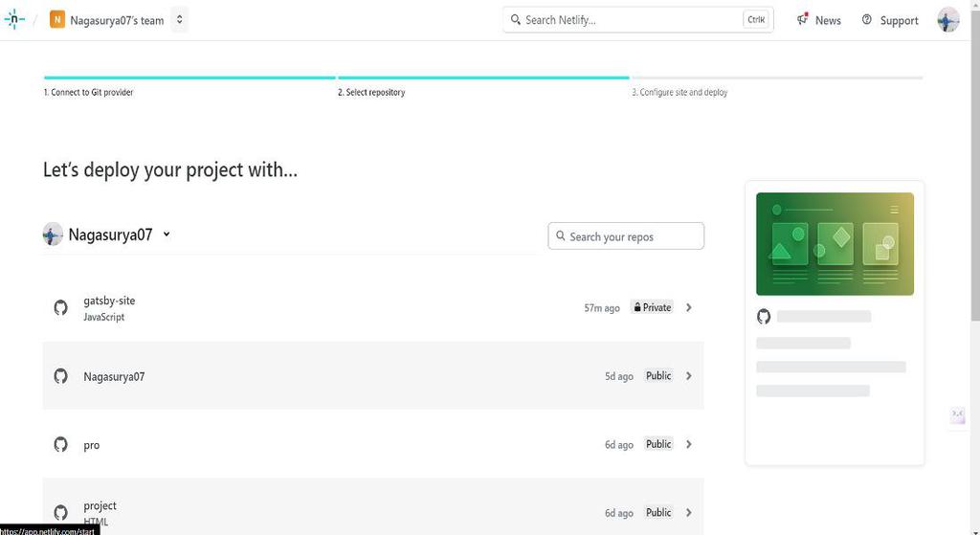This screenshot has width=980, height=535.
Task: Open the floating assistant icon at right edge
Action: coord(957,415)
